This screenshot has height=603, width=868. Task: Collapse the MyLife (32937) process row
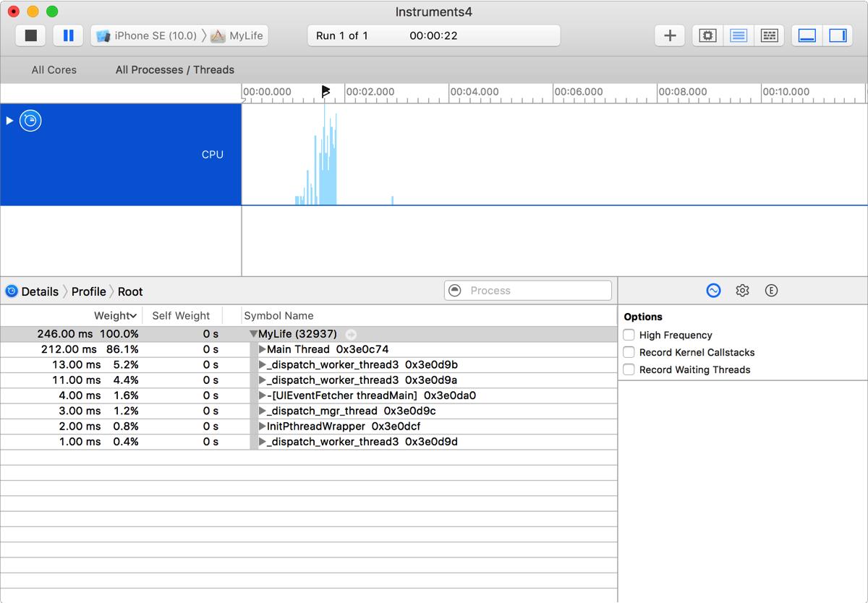(x=254, y=334)
